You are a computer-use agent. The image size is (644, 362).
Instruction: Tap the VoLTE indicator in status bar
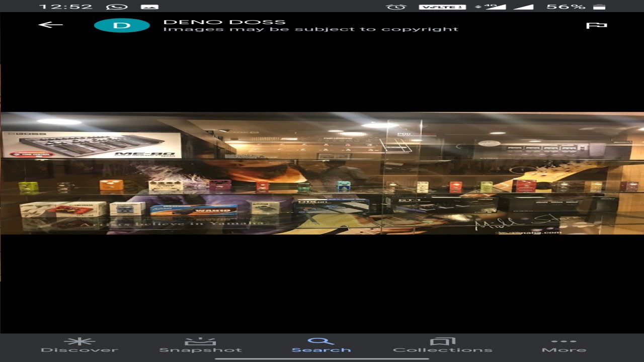click(x=442, y=7)
